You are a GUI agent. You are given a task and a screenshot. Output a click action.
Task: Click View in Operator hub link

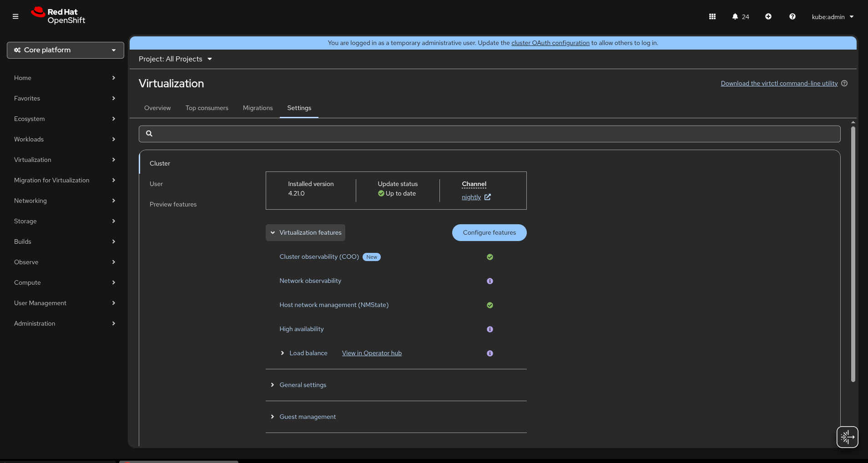coord(372,353)
